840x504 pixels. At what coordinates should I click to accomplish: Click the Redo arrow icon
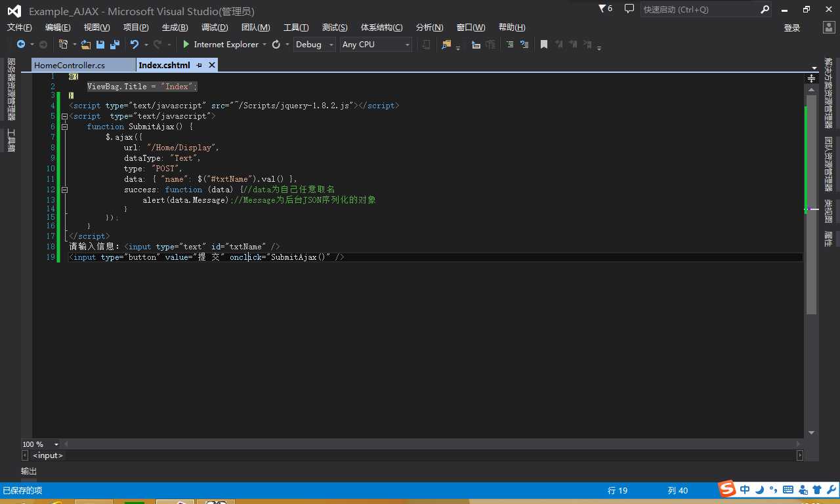pyautogui.click(x=157, y=44)
